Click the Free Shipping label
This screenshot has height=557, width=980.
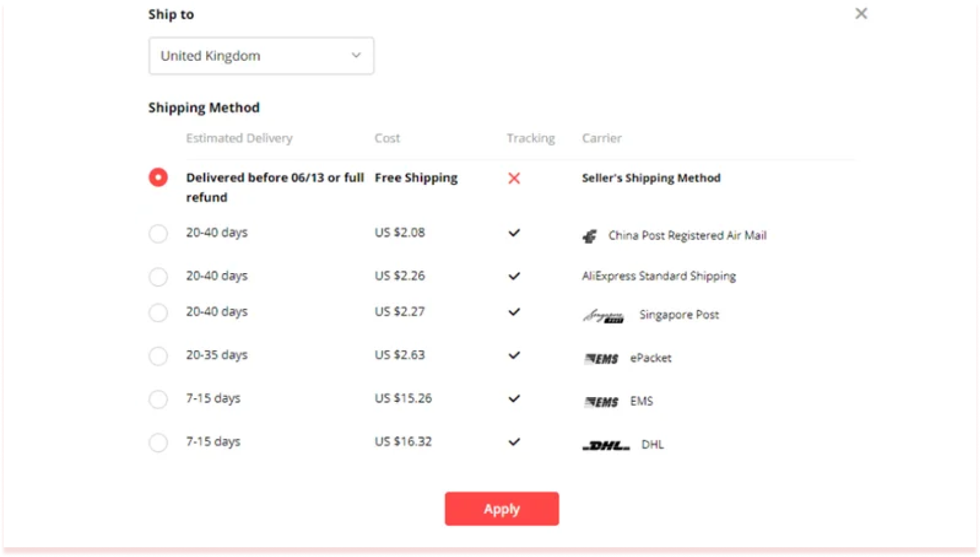click(x=416, y=178)
